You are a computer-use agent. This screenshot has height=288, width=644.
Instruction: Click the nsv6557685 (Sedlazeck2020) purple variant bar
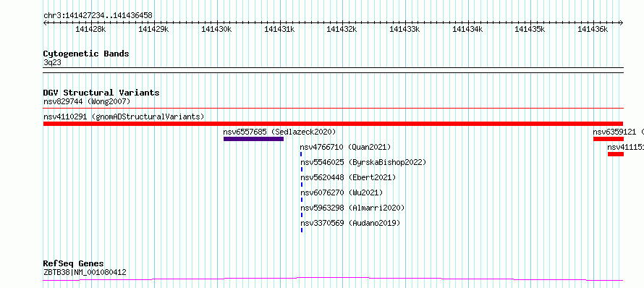point(253,139)
